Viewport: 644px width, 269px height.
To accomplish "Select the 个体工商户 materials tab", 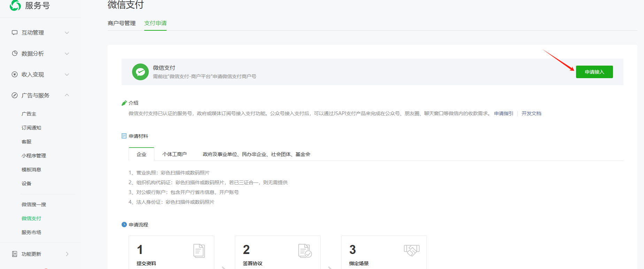I will click(175, 154).
